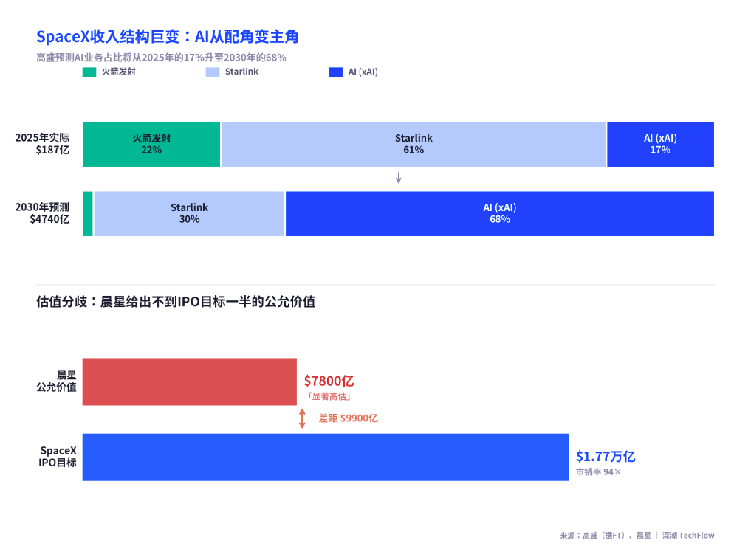
Task: Click the orange double-headed gap arrow
Action: [303, 418]
